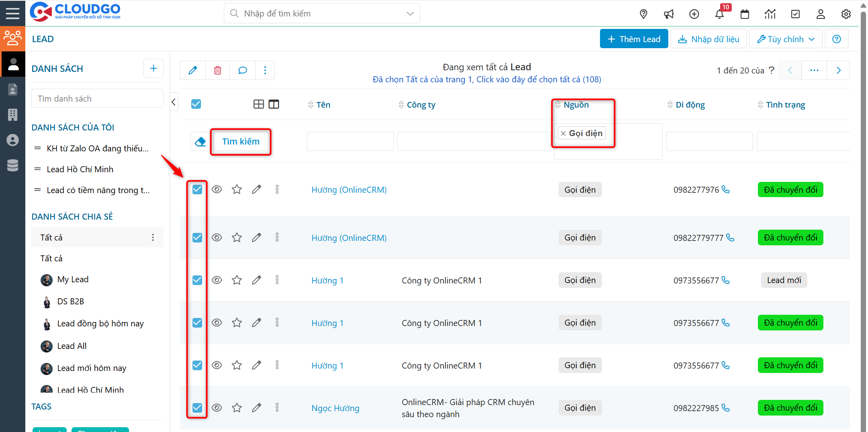
Task: Uncheck the Ngọc Hường row checkbox
Action: pyautogui.click(x=197, y=408)
